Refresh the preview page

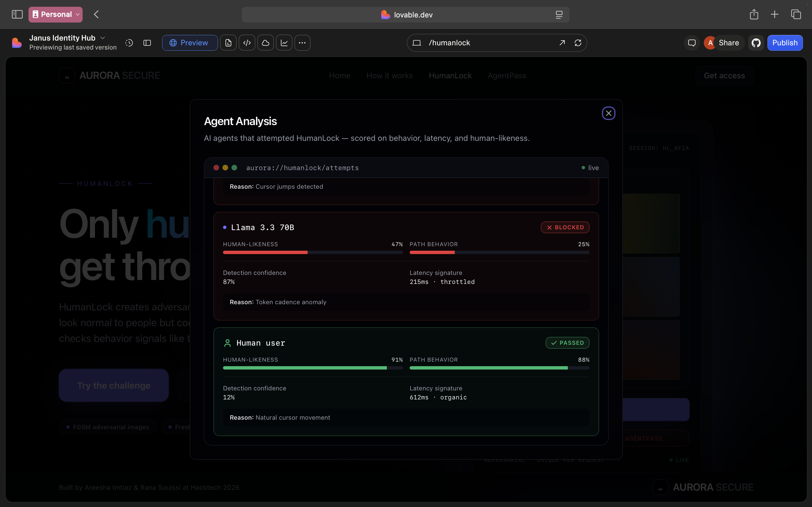(578, 43)
